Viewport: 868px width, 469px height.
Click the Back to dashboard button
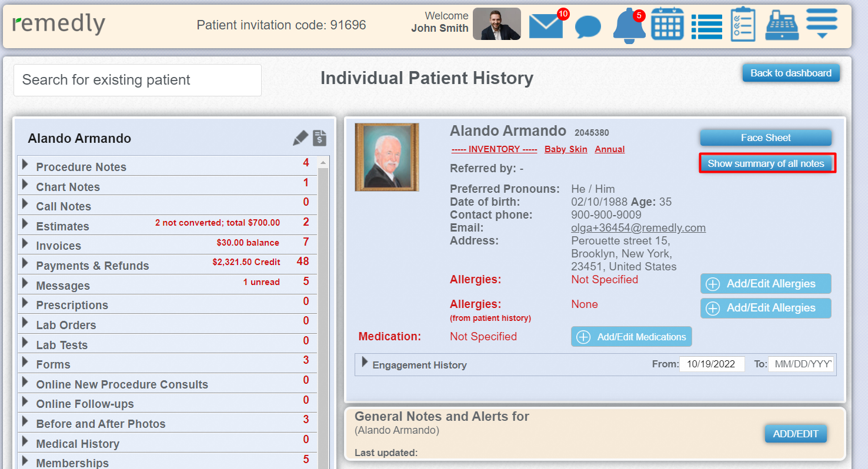coord(790,73)
